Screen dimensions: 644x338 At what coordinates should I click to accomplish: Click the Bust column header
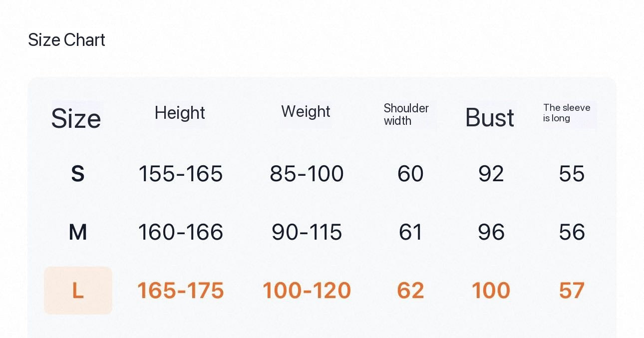coord(489,118)
